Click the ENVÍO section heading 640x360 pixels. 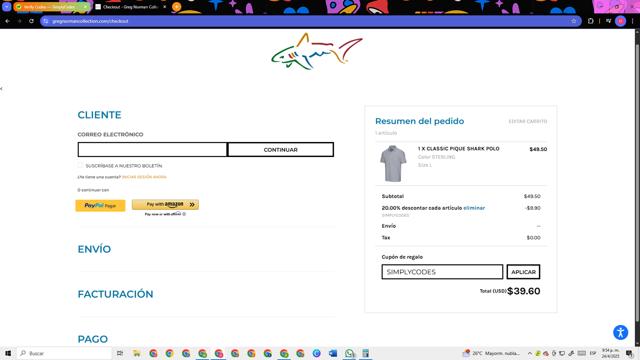point(94,249)
